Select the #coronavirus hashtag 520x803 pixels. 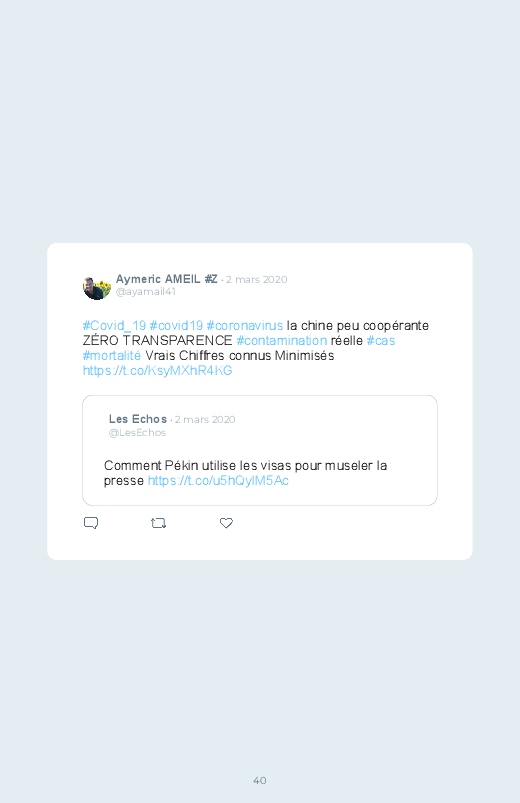pyautogui.click(x=245, y=326)
